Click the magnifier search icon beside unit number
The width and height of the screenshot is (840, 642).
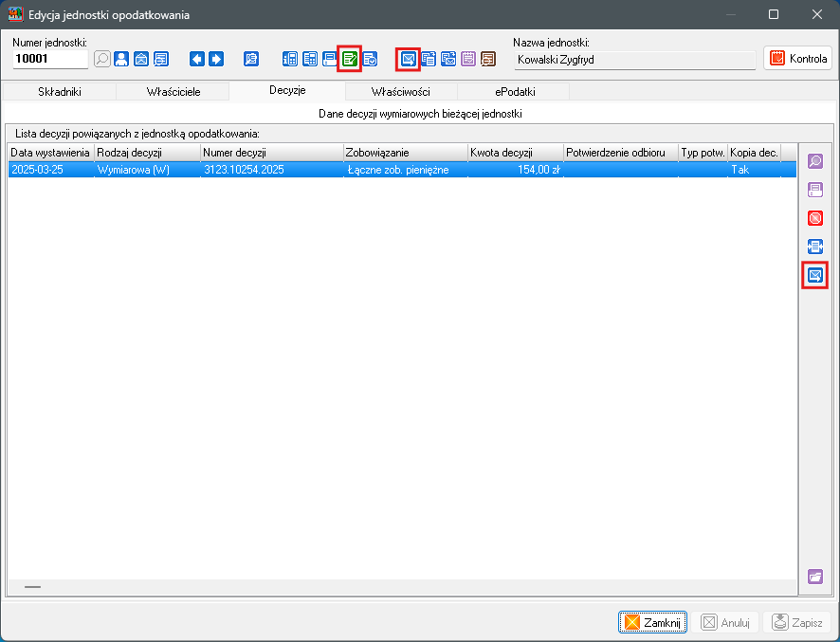point(102,59)
